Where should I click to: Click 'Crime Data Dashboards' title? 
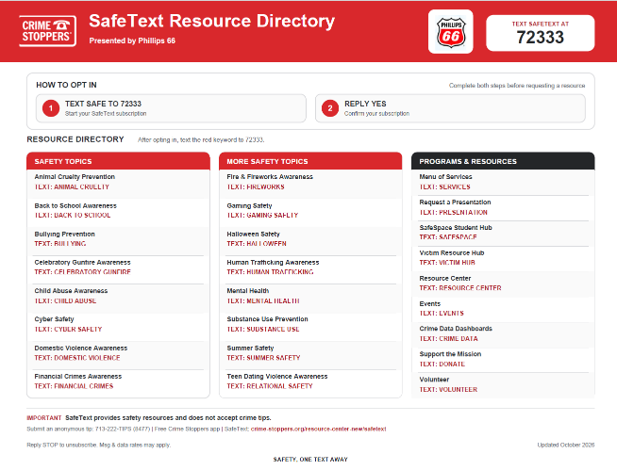click(456, 328)
